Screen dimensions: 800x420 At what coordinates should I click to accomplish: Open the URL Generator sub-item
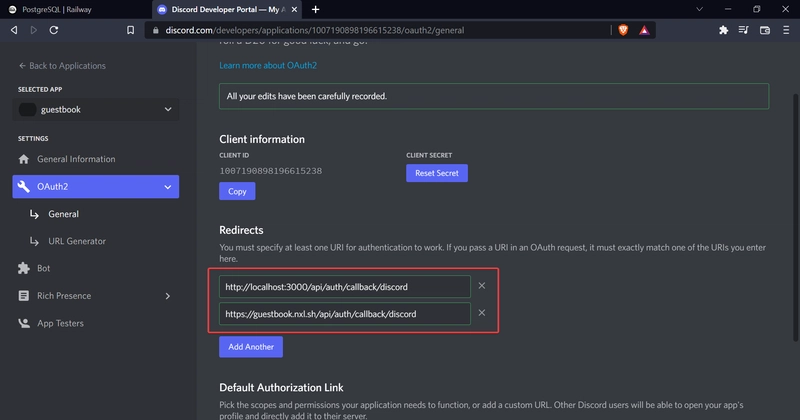point(77,241)
